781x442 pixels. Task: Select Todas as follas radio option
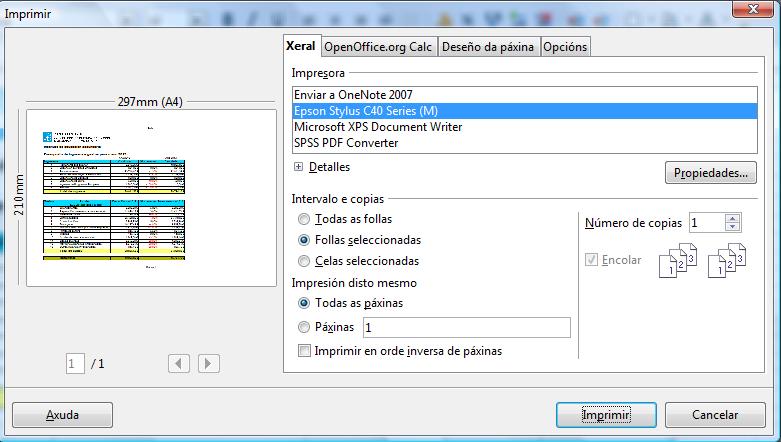click(304, 219)
